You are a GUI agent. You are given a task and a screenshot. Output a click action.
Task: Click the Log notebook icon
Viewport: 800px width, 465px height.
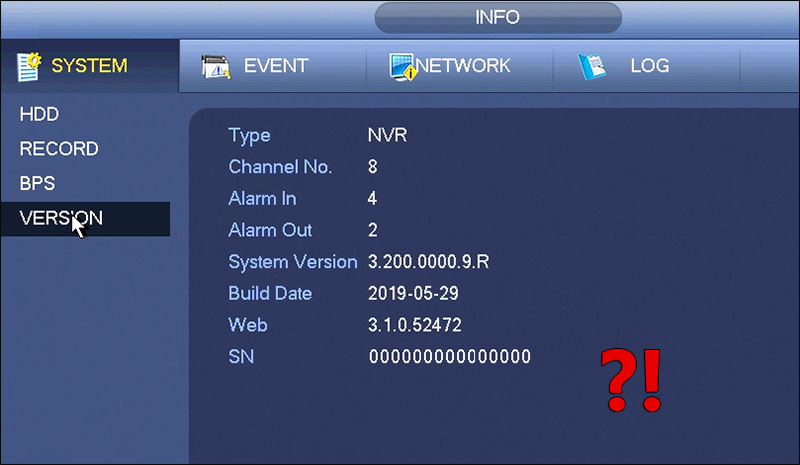pyautogui.click(x=591, y=66)
